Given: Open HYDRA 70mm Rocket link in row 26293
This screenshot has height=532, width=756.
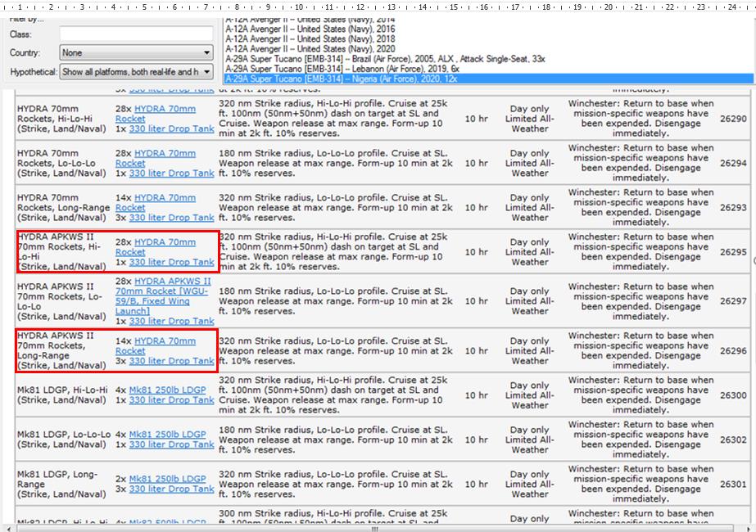Looking at the screenshot, I should 156,202.
